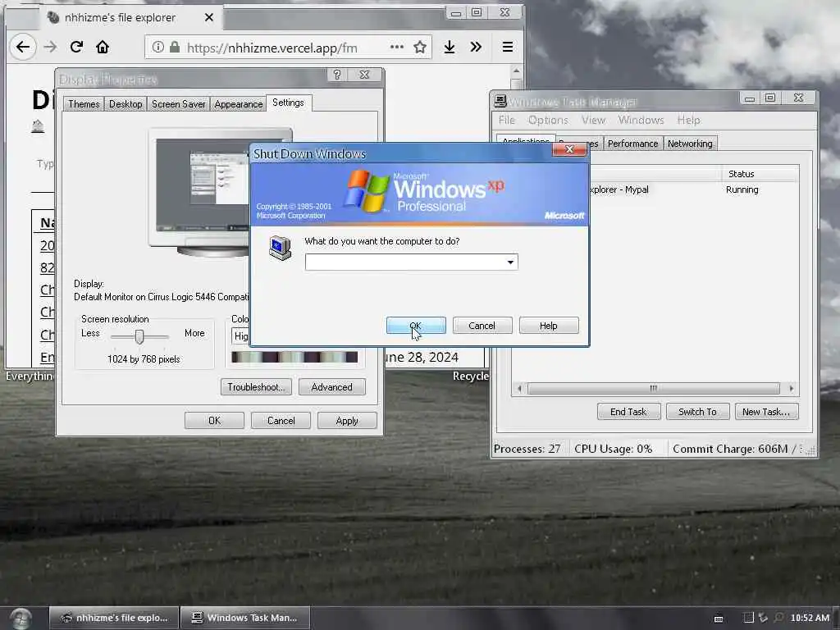Click New Task in Task Manager
840x630 pixels.
coord(766,412)
